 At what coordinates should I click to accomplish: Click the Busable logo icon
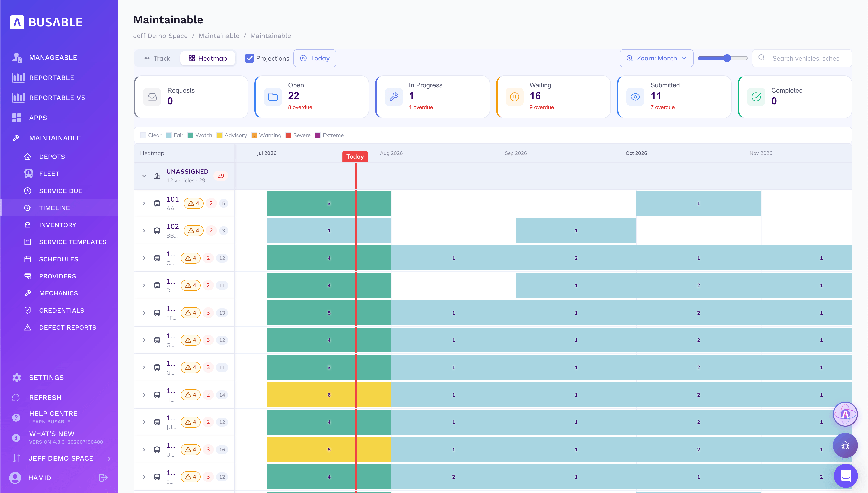point(17,22)
